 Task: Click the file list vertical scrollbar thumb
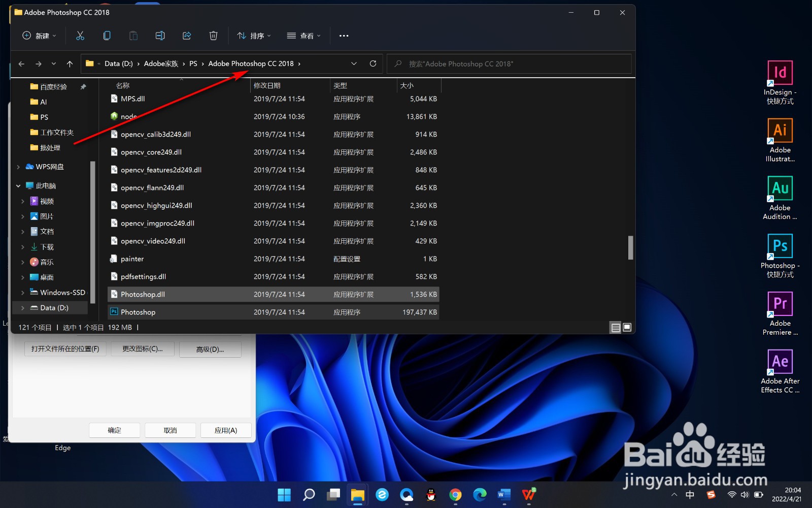pyautogui.click(x=630, y=247)
